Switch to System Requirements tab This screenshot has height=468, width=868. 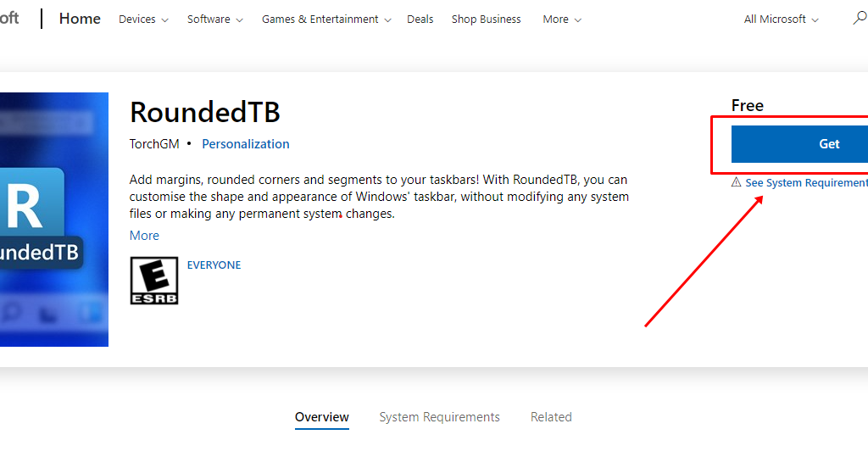pos(439,417)
